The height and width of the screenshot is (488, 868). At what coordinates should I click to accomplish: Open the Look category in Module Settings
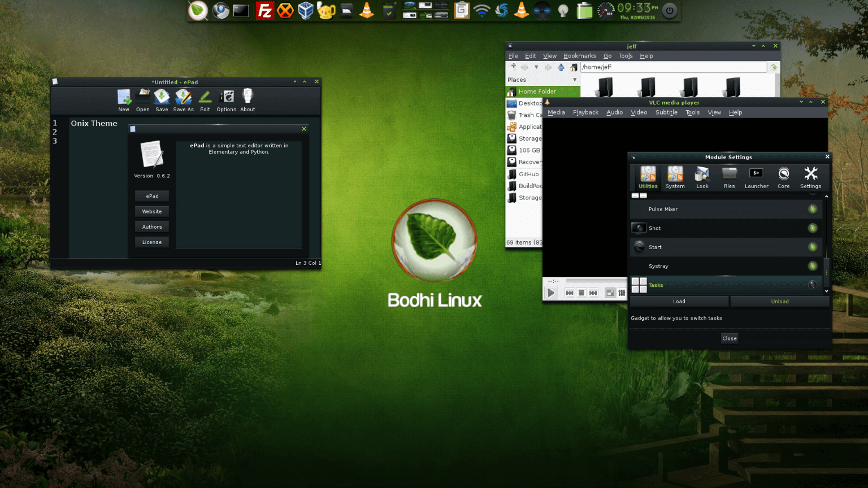tap(702, 177)
